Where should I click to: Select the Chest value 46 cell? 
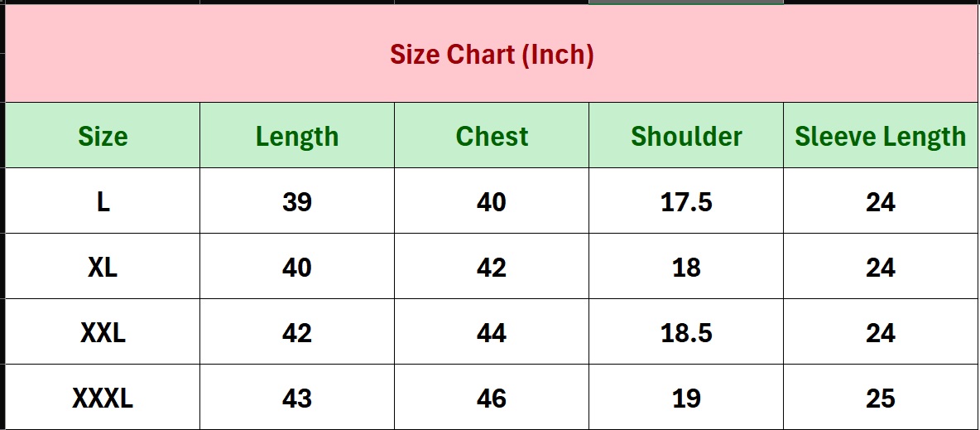click(x=492, y=398)
